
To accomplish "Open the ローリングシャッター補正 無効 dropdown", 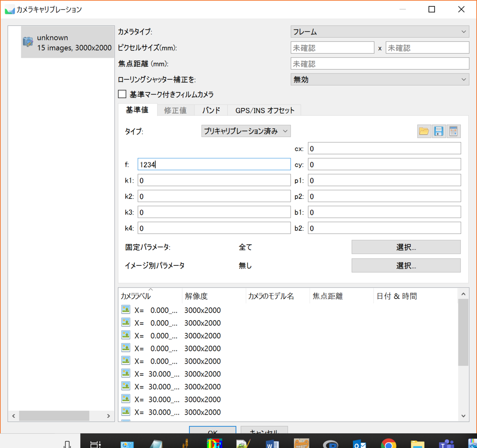I will point(380,79).
